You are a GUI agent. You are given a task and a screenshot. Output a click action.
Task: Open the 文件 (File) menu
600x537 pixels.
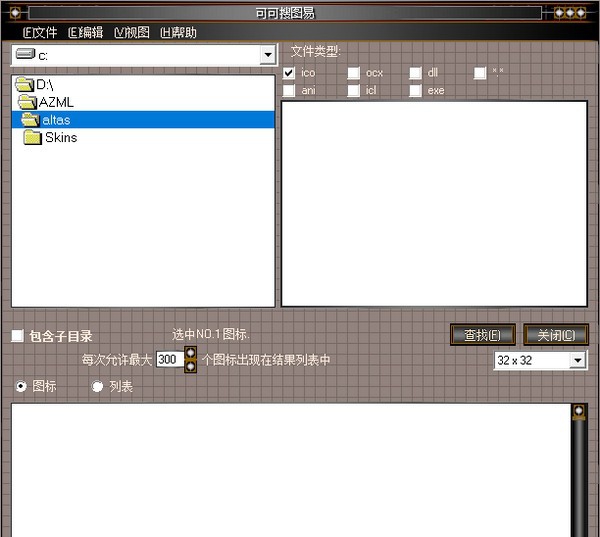click(x=40, y=33)
